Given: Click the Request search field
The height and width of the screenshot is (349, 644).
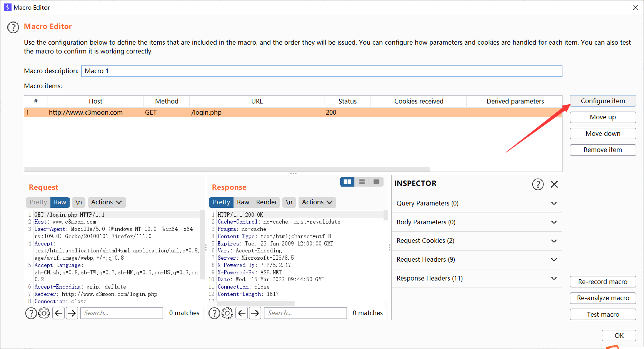Looking at the screenshot, I should click(x=122, y=313).
